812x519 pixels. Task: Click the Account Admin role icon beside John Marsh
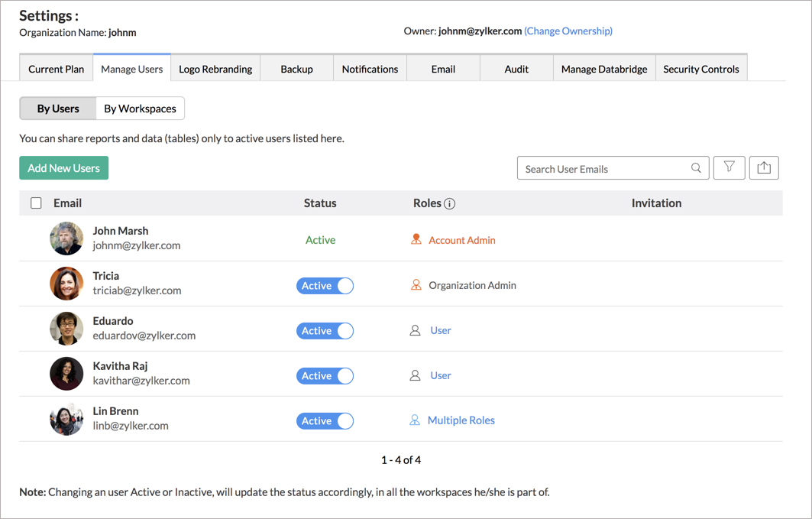[415, 239]
